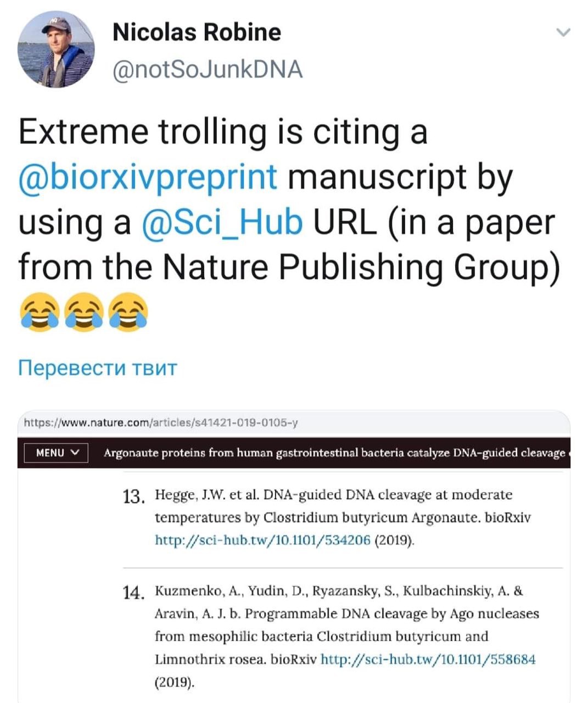Viewport: 588px width, 703px height.
Task: Open Nicolas Robine's profile avatar
Action: click(x=56, y=49)
